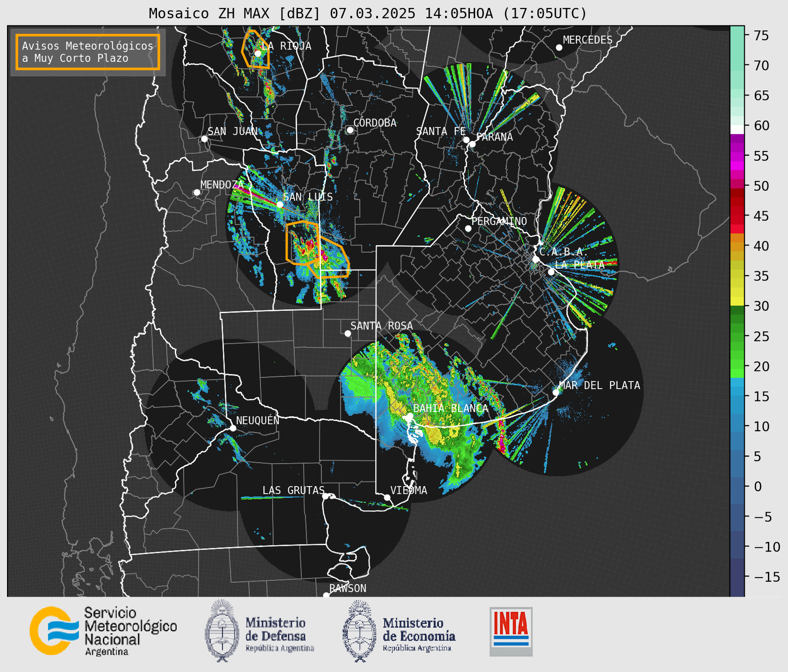Image resolution: width=788 pixels, height=672 pixels.
Task: Click the 20 dBZ label on color scale
Action: point(760,366)
